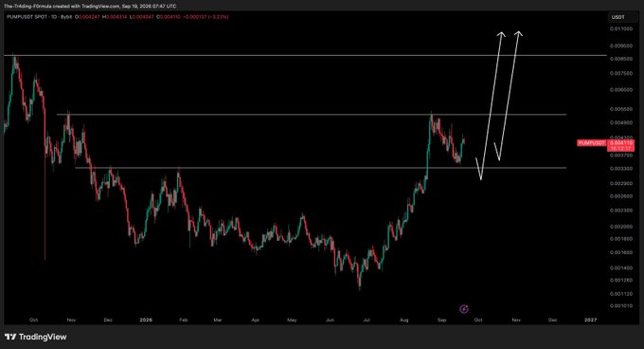Click the red bar countdown timer under the current price
Viewport: 644px width, 349px height.
click(x=621, y=148)
